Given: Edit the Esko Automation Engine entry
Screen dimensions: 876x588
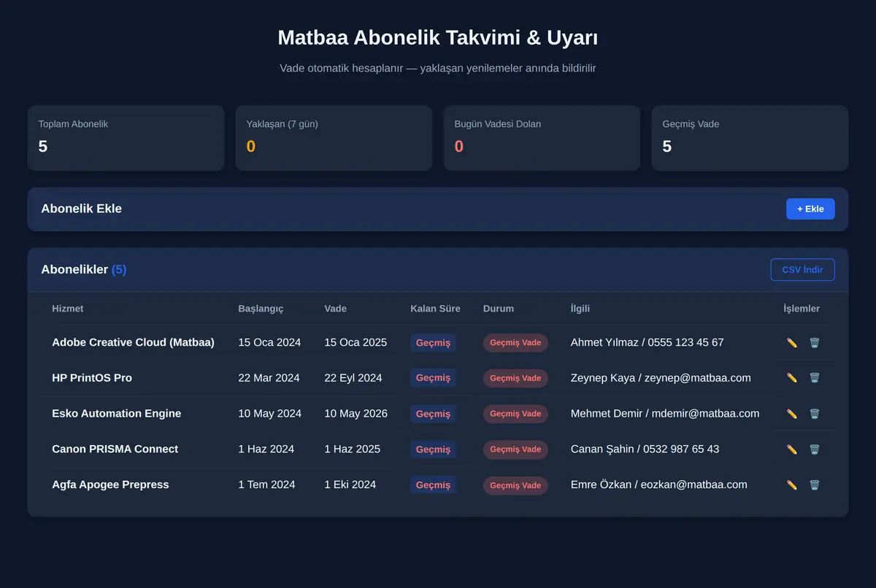Looking at the screenshot, I should point(792,414).
